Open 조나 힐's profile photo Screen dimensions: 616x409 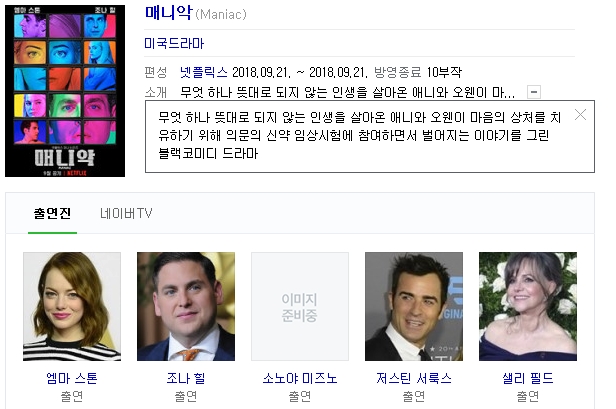[x=186, y=306]
